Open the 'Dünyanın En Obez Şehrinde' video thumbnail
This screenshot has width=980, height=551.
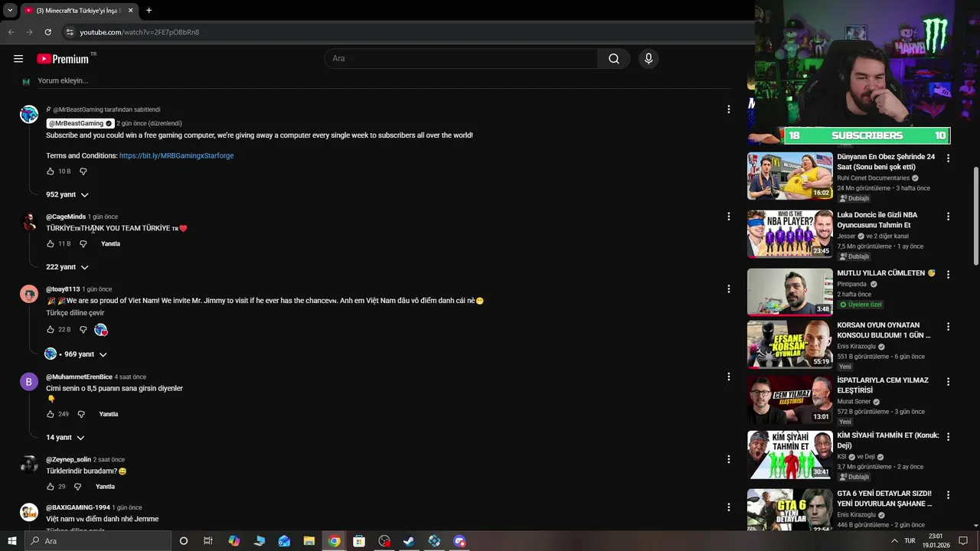coord(790,175)
